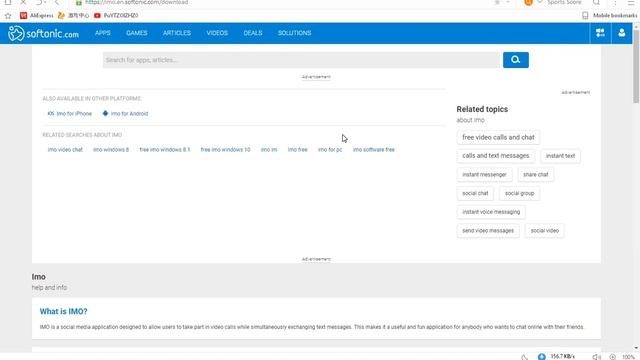Select 'free video calls and chat' topic
The width and height of the screenshot is (640, 360).
(x=498, y=138)
